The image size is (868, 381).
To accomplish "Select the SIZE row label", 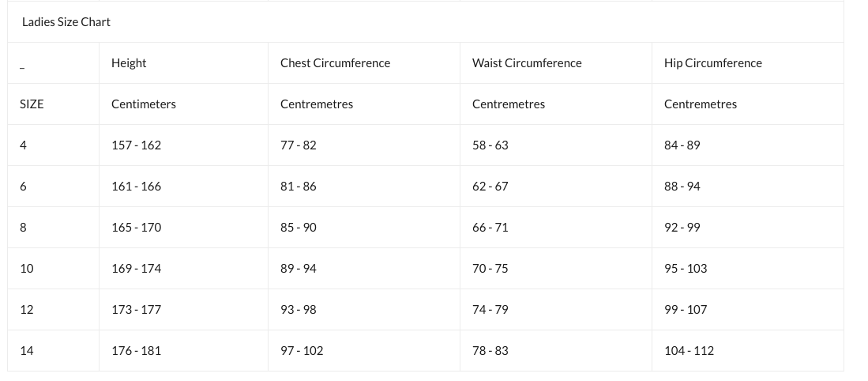I will pyautogui.click(x=32, y=104).
